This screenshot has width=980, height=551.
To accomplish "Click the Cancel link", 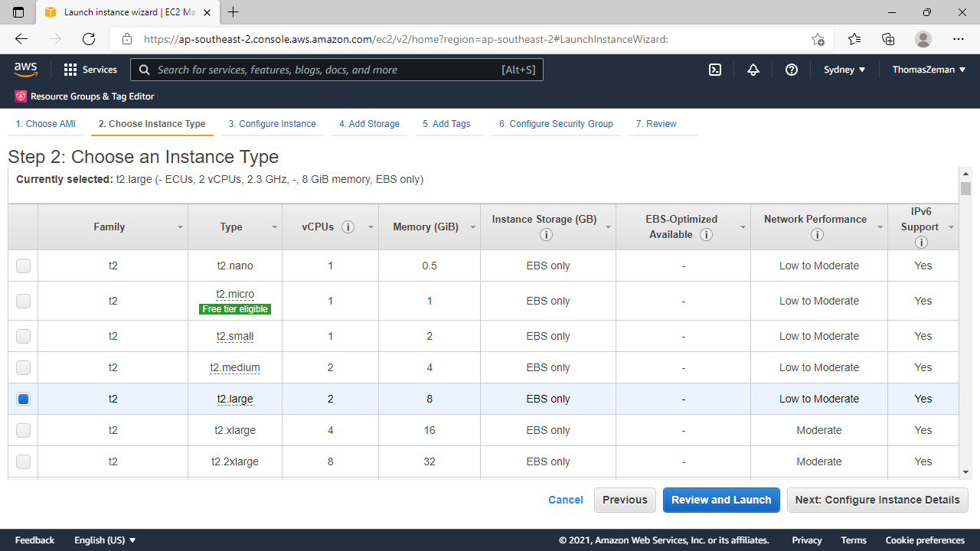I will click(566, 500).
